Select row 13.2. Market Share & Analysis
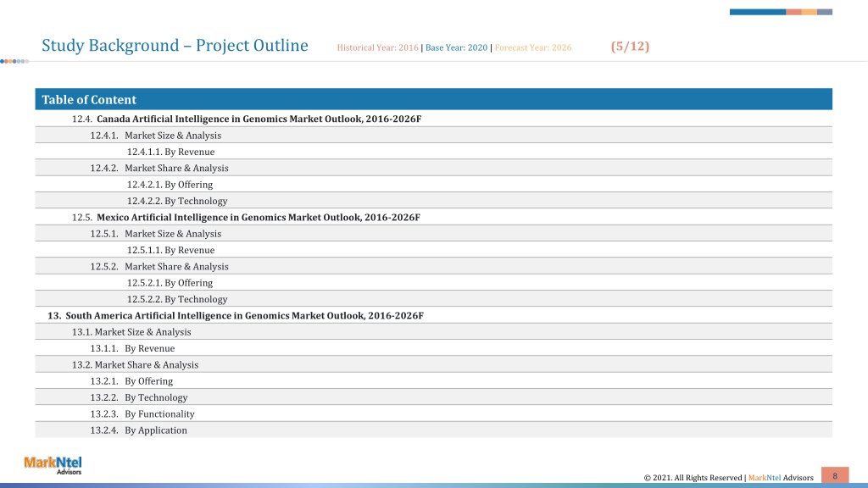 click(x=433, y=364)
